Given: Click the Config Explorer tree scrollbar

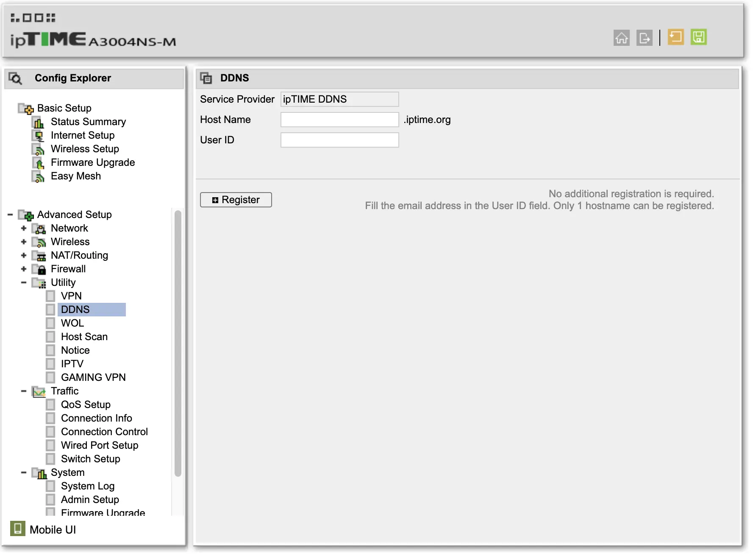Looking at the screenshot, I should [x=178, y=344].
